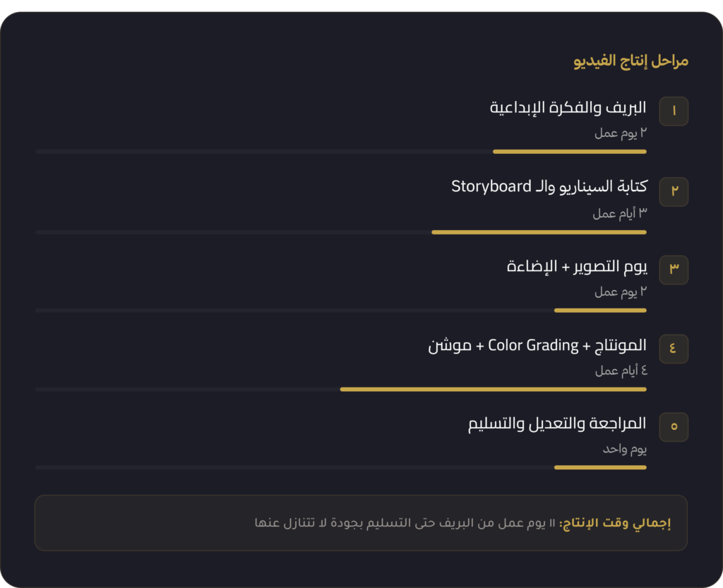
Task: Select the المراجعة والتعديل والتسليم title
Action: click(557, 424)
